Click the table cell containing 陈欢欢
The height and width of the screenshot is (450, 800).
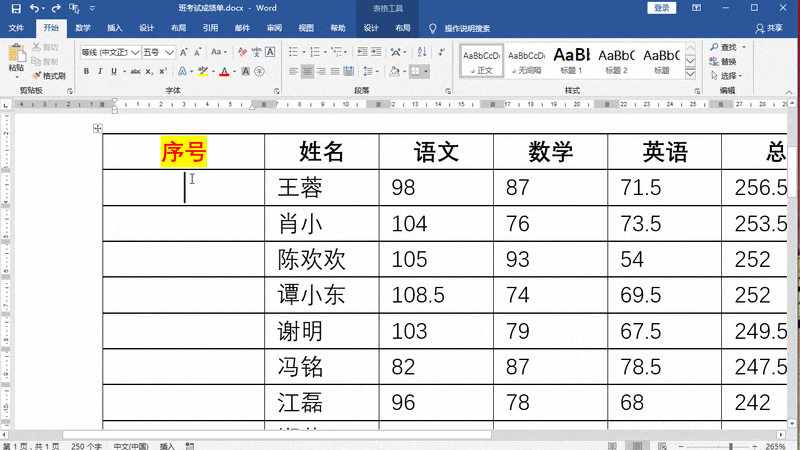[x=322, y=259]
